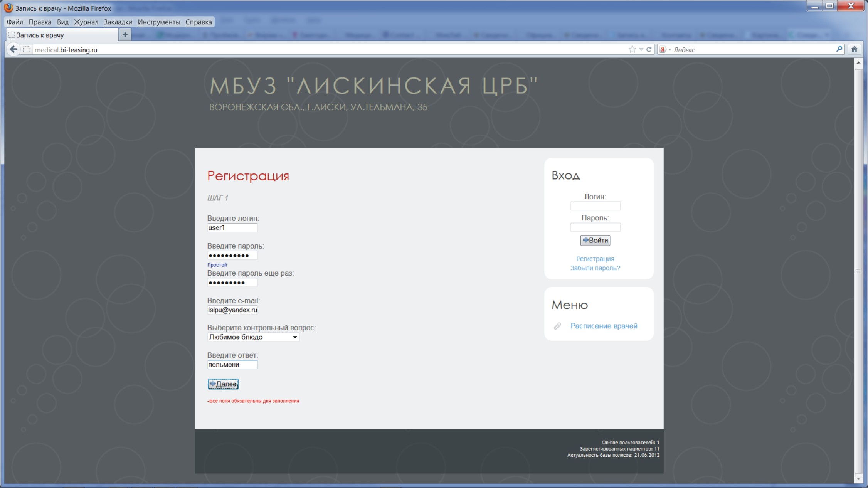Image resolution: width=868 pixels, height=488 pixels.
Task: Click the scrollbar down arrow
Action: pyautogui.click(x=858, y=479)
